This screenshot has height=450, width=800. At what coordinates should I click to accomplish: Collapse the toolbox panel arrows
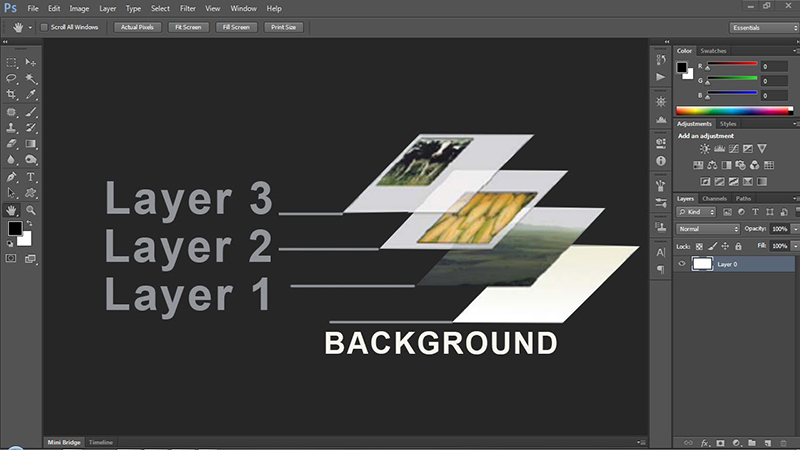[x=5, y=42]
